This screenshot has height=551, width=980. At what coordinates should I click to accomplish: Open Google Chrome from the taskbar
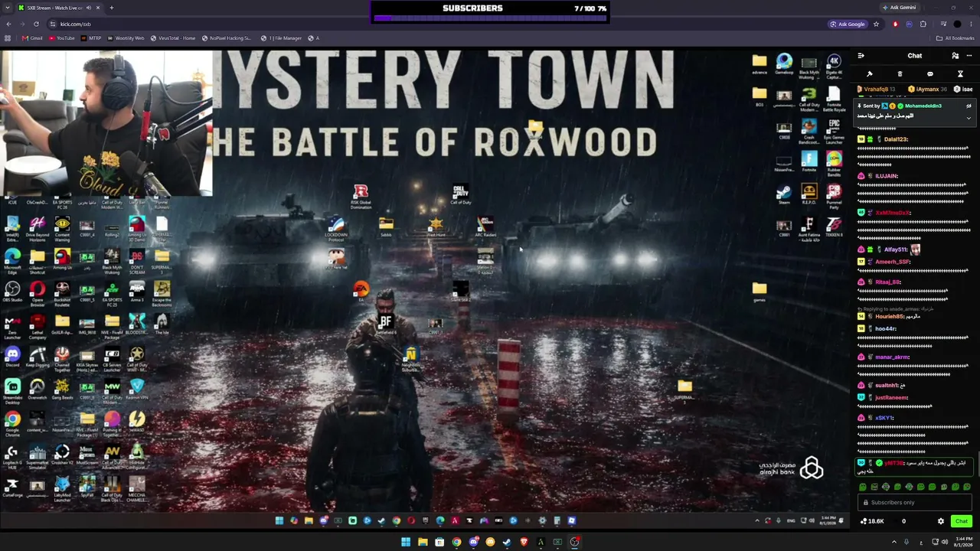(456, 542)
